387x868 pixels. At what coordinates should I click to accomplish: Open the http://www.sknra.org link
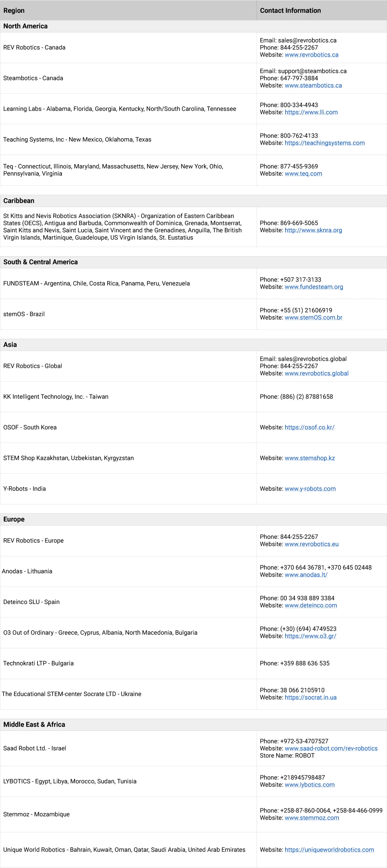(313, 230)
